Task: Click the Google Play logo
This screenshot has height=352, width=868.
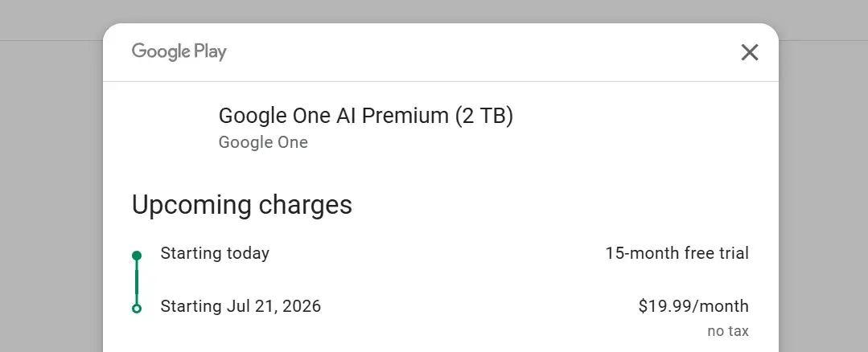Action: (179, 52)
